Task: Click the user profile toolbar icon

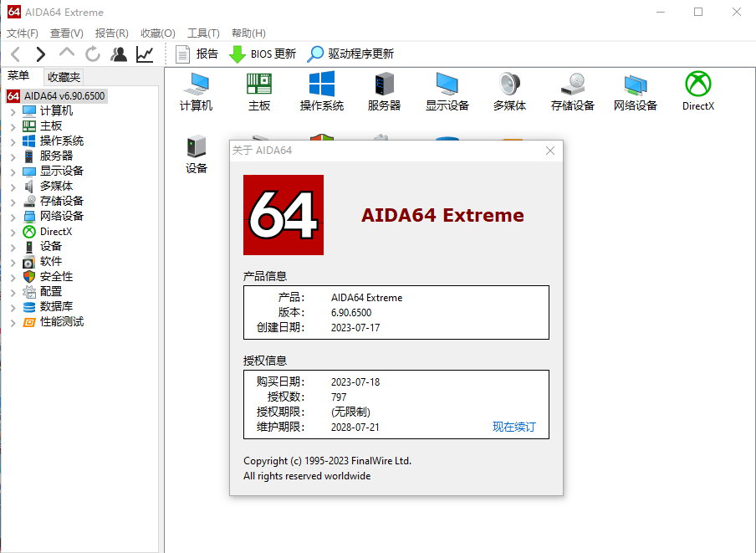Action: click(119, 54)
